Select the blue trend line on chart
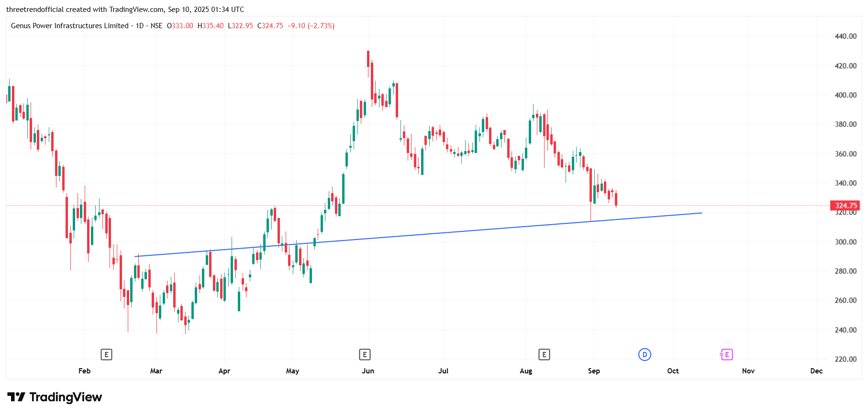The height and width of the screenshot is (415, 868). pos(418,235)
